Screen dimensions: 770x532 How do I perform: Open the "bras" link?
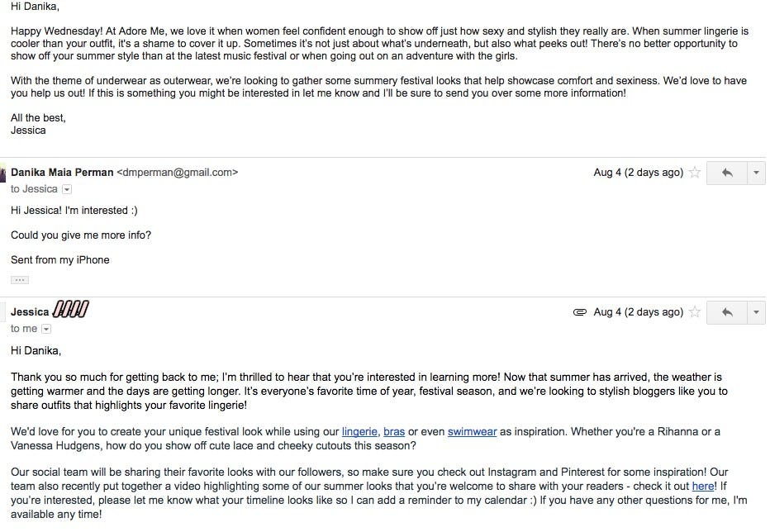tap(394, 431)
